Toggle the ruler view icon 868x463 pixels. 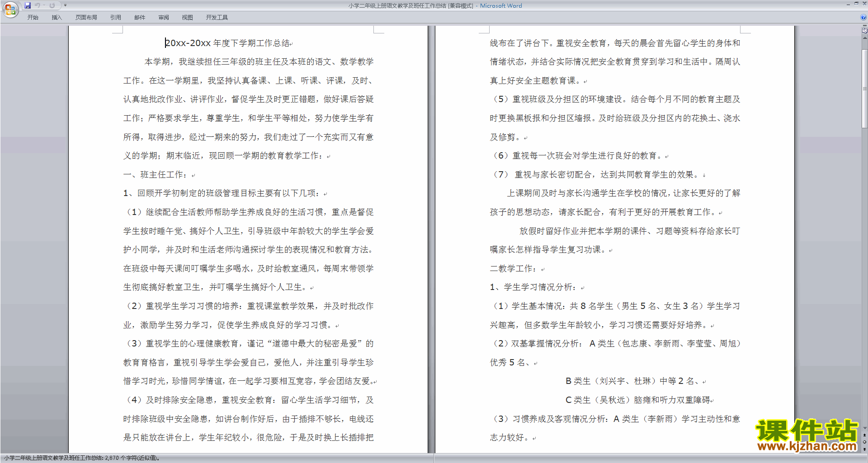pyautogui.click(x=864, y=30)
